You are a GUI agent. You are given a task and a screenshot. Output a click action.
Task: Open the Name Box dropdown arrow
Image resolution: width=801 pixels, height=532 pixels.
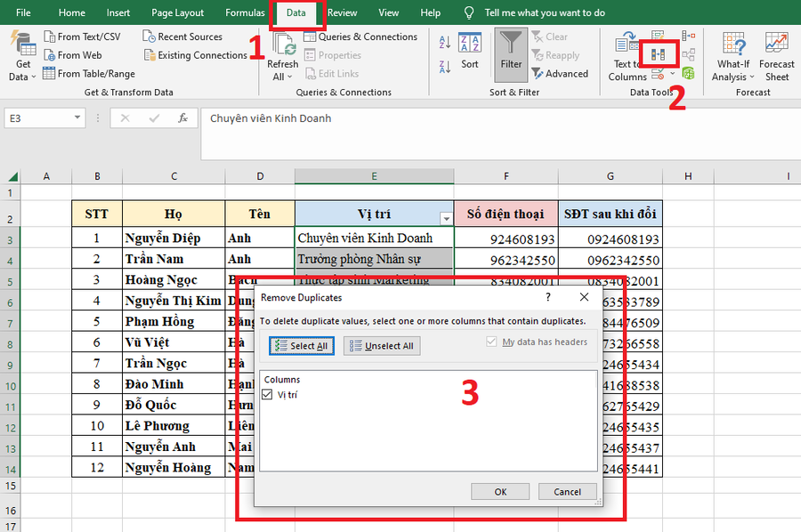click(77, 118)
